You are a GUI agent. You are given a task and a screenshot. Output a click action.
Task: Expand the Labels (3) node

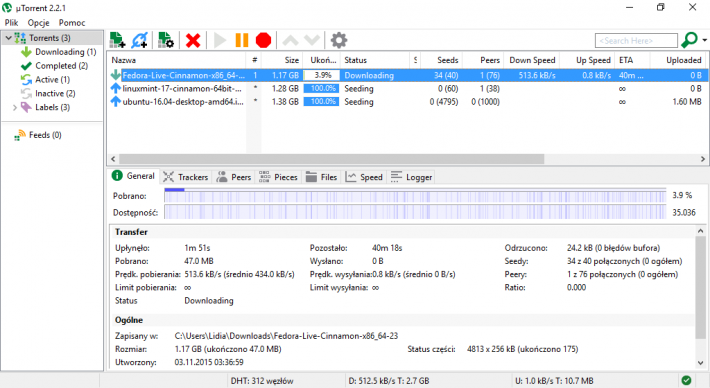click(14, 108)
